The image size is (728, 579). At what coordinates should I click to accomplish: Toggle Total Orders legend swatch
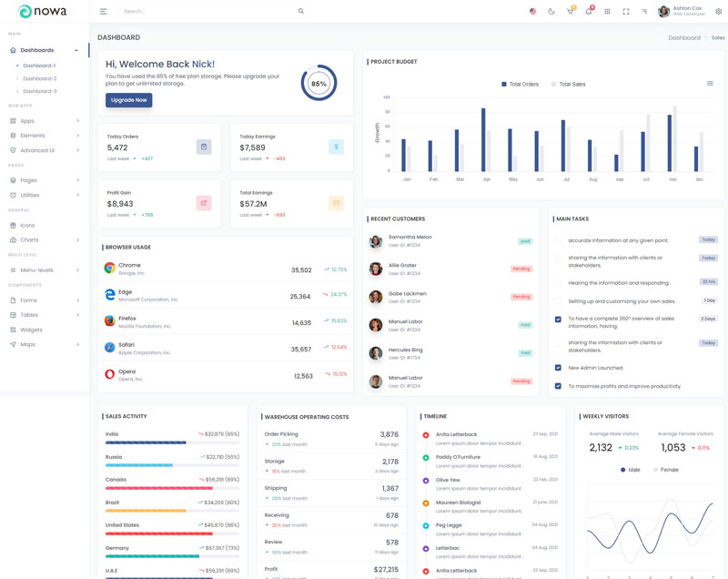coord(504,85)
